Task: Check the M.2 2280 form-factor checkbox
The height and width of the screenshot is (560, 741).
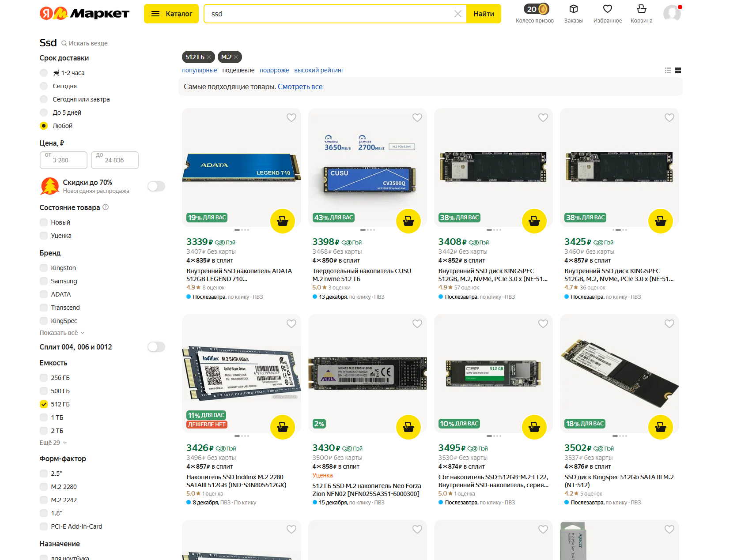Action: click(x=44, y=487)
